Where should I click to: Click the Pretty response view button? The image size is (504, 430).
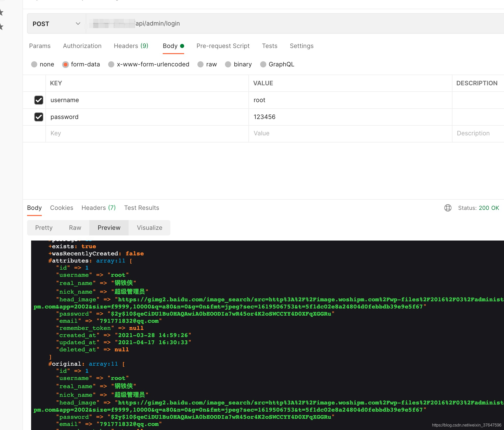43,227
